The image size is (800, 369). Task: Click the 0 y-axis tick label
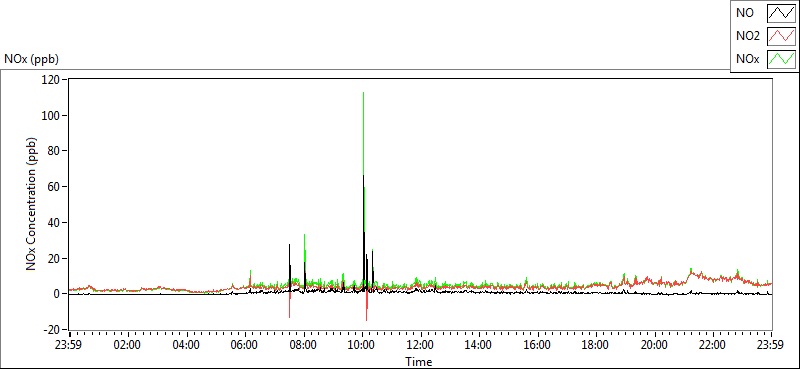coord(57,294)
